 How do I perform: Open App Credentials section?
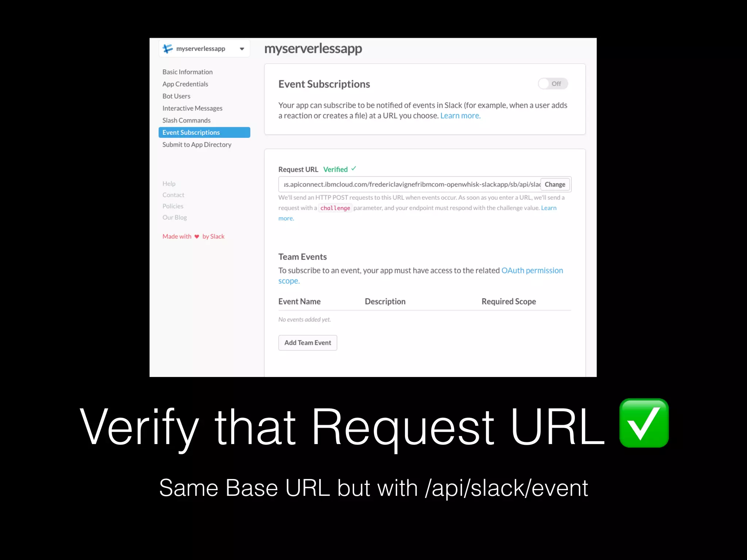185,84
